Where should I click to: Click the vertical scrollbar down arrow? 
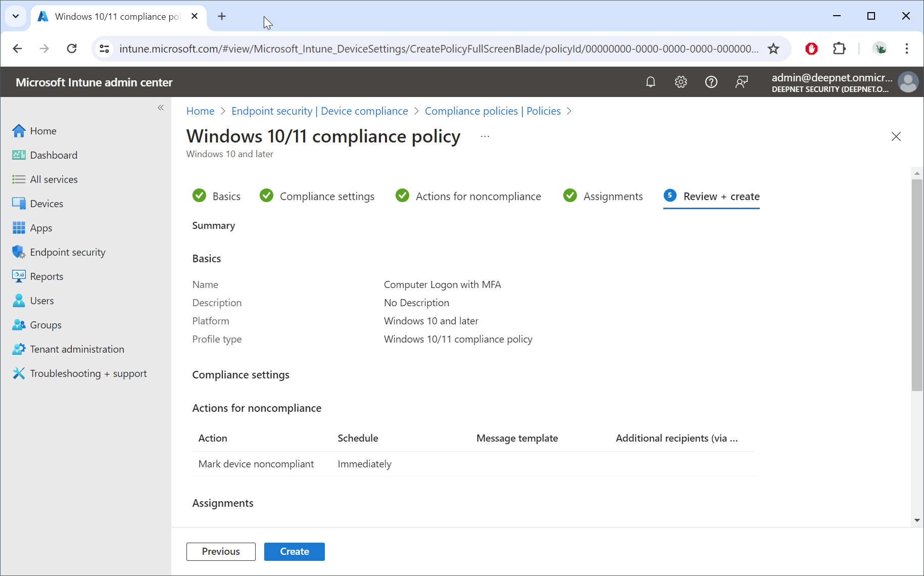click(917, 520)
